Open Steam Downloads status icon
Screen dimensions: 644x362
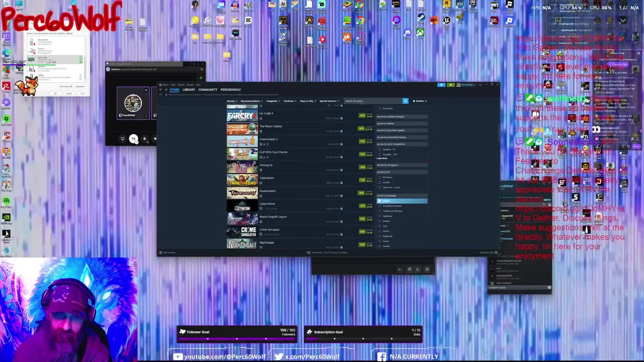(x=308, y=252)
